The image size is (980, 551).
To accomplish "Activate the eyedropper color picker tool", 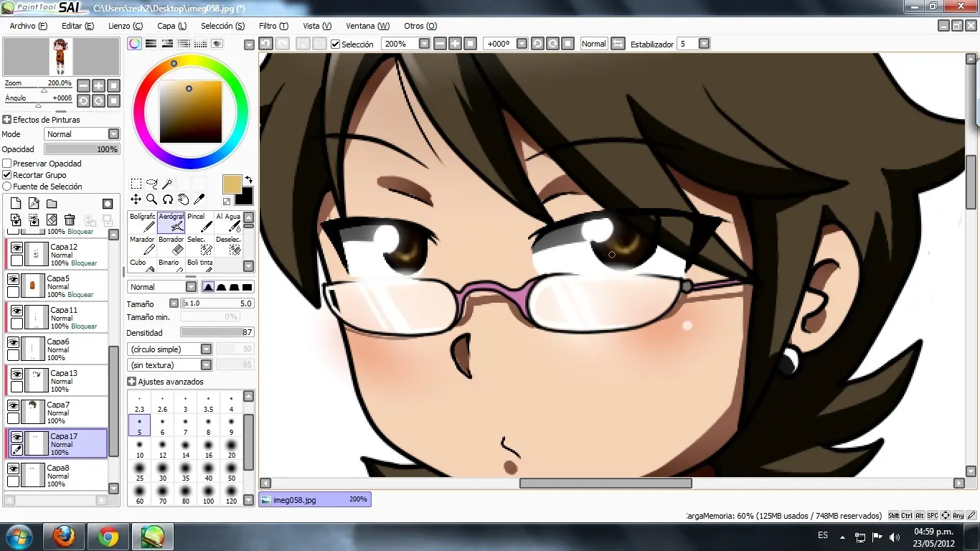I will point(199,199).
